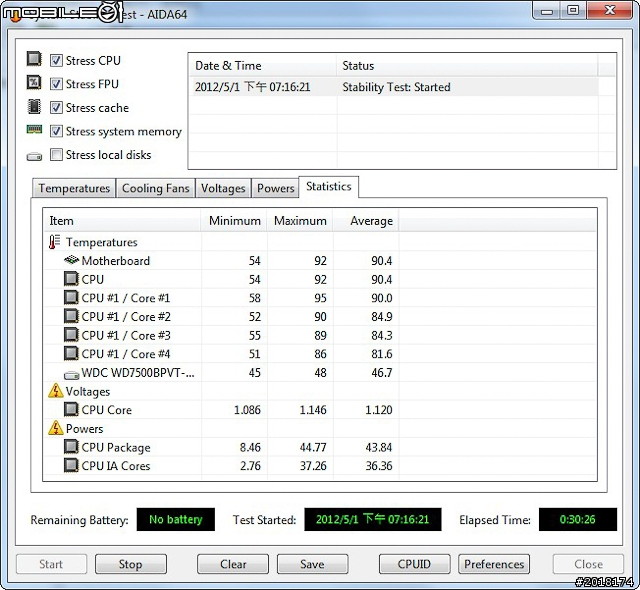This screenshot has height=590, width=640.
Task: Click the WDC WD7500BPVT hard disk icon
Action: click(x=71, y=373)
